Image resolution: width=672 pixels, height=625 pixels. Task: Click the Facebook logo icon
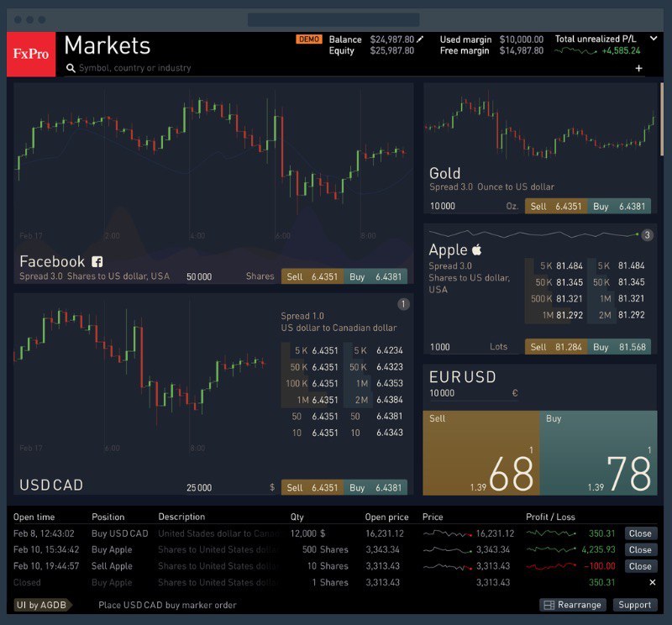(x=97, y=261)
